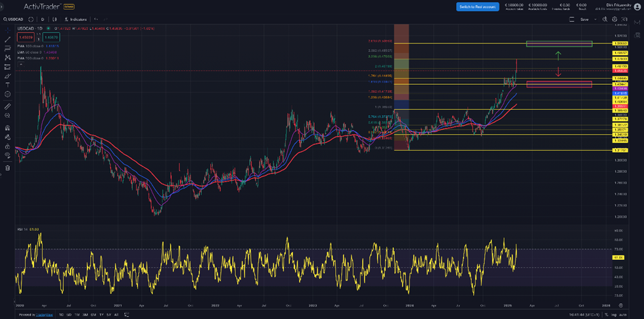The height and width of the screenshot is (319, 644).
Task: Select the brush drawing tool
Action: tap(7, 76)
